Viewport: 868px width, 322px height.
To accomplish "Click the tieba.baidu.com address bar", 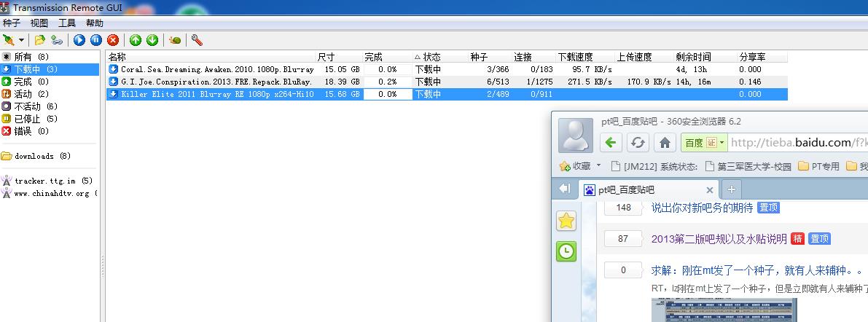I will pyautogui.click(x=798, y=143).
